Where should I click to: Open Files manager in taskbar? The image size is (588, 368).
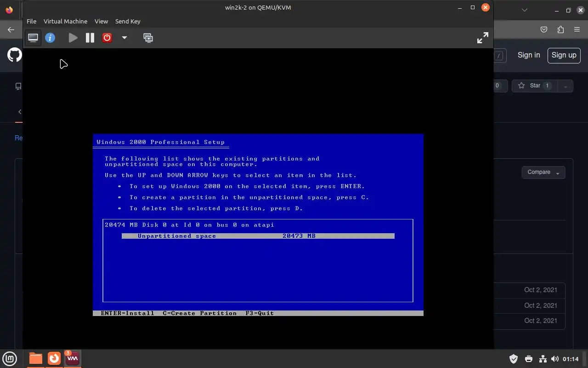pos(35,358)
